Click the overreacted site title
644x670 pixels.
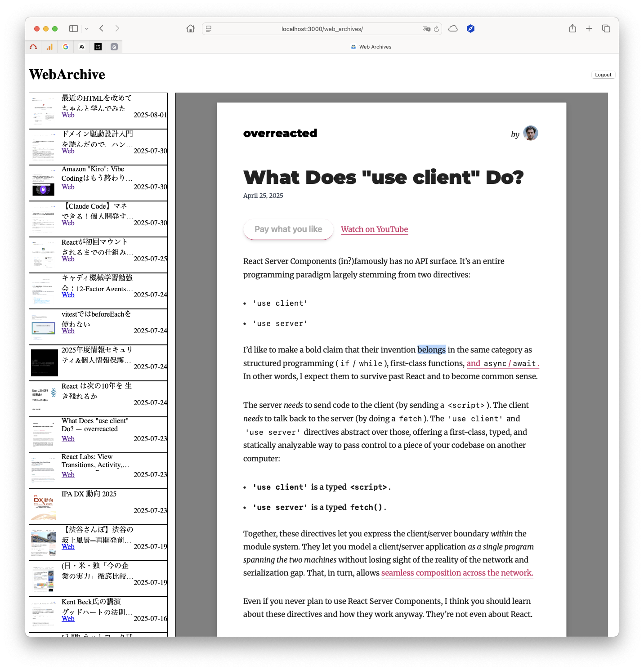pyautogui.click(x=280, y=133)
